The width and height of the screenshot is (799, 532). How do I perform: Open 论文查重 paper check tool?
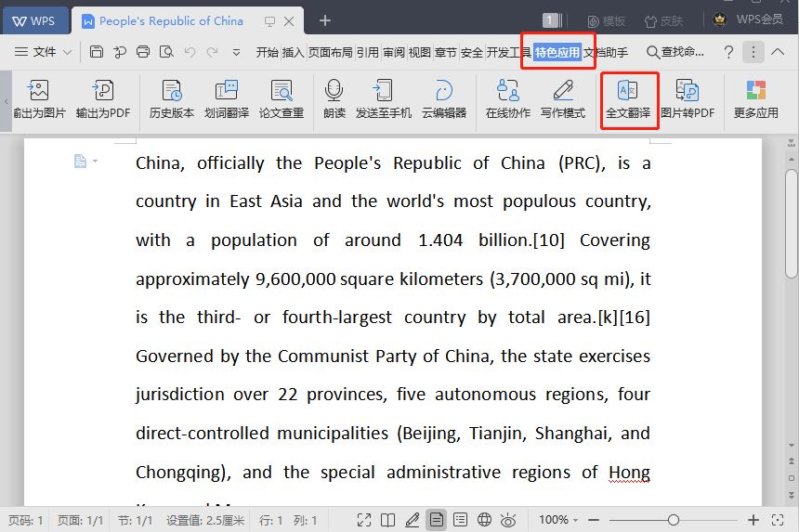click(282, 99)
